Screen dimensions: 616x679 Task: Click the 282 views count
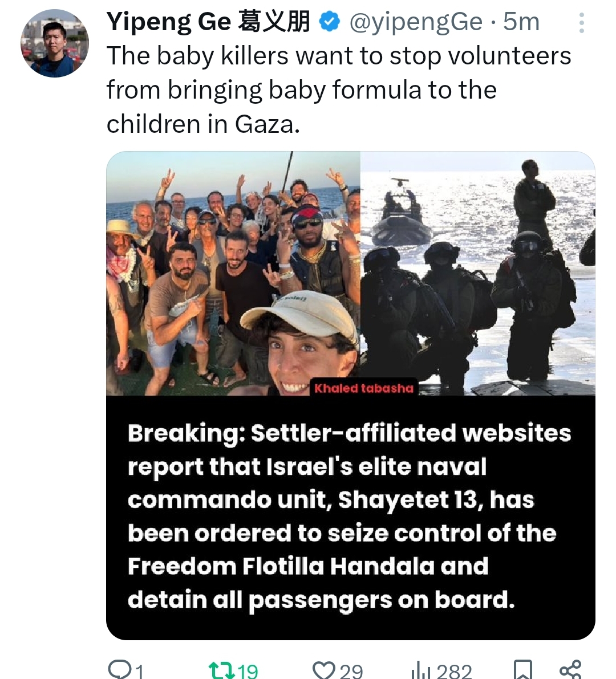tap(454, 671)
